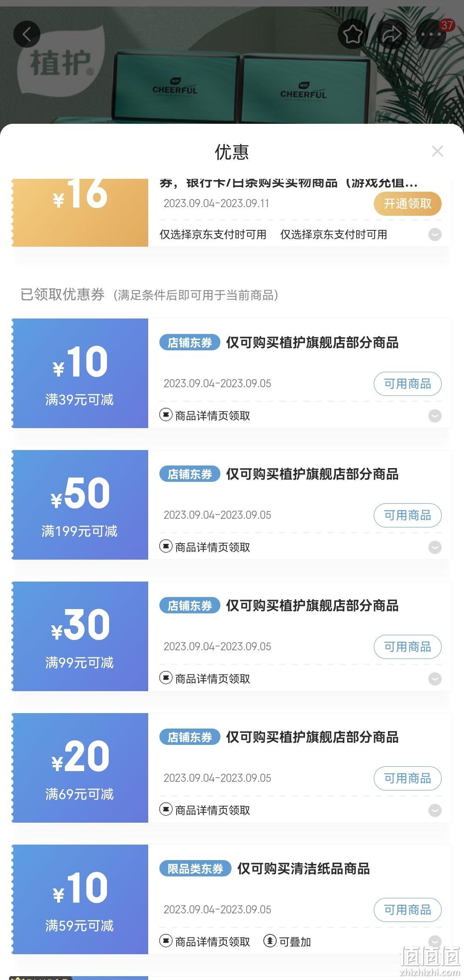Image resolution: width=464 pixels, height=980 pixels.
Task: Expand the ¥30 满99元 coupon details
Action: pos(435,679)
